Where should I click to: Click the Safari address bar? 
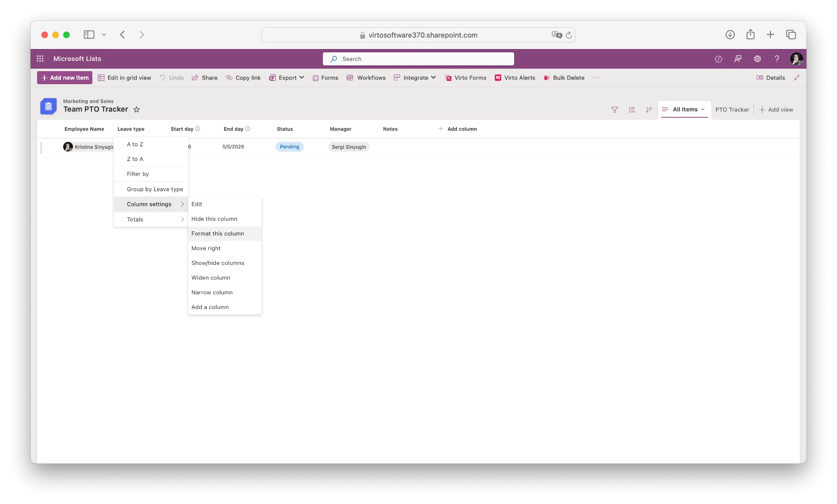[418, 35]
